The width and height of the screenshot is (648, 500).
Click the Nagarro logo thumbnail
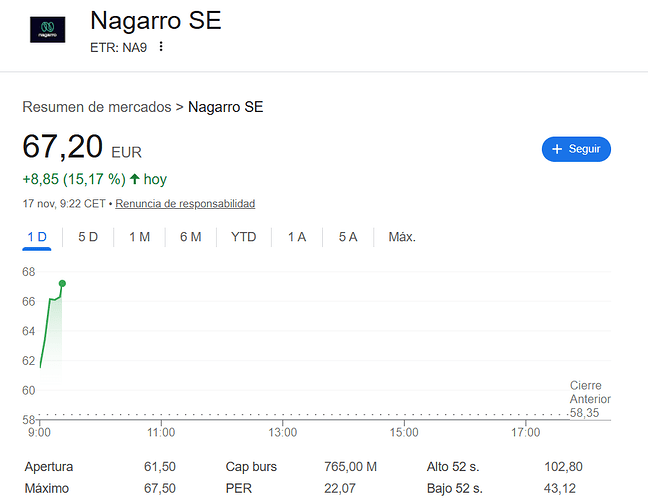click(46, 28)
